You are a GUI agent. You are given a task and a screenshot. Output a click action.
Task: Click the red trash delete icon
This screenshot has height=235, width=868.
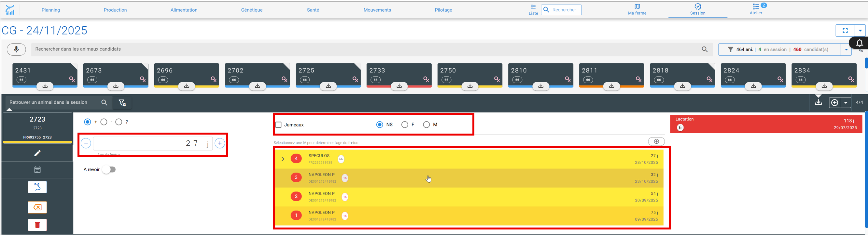37,225
